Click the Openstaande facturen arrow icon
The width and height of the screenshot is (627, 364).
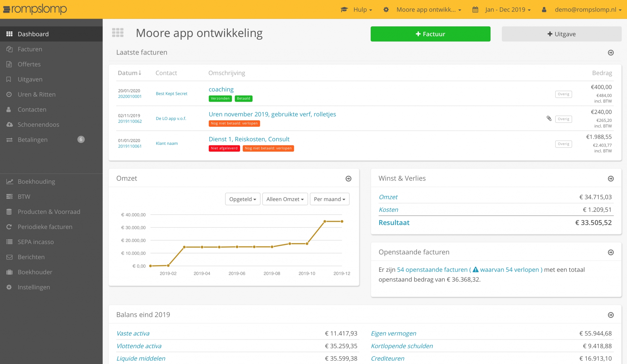pyautogui.click(x=610, y=252)
